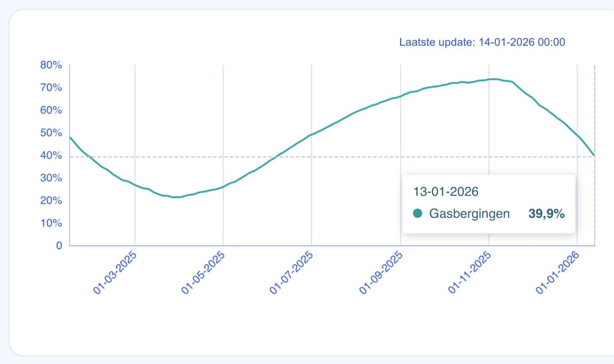Click the Laatste update timestamp text

coord(482,43)
